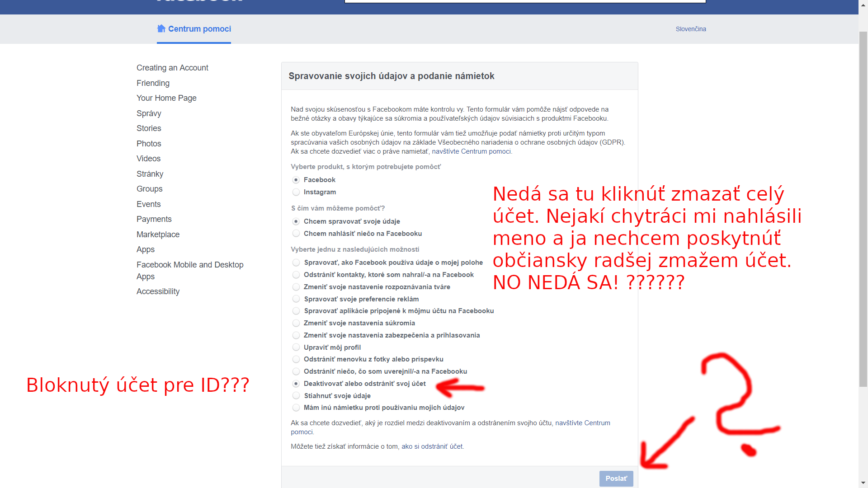Image resolution: width=868 pixels, height=488 pixels.
Task: Choose Upraviť môj profil option
Action: tap(296, 347)
